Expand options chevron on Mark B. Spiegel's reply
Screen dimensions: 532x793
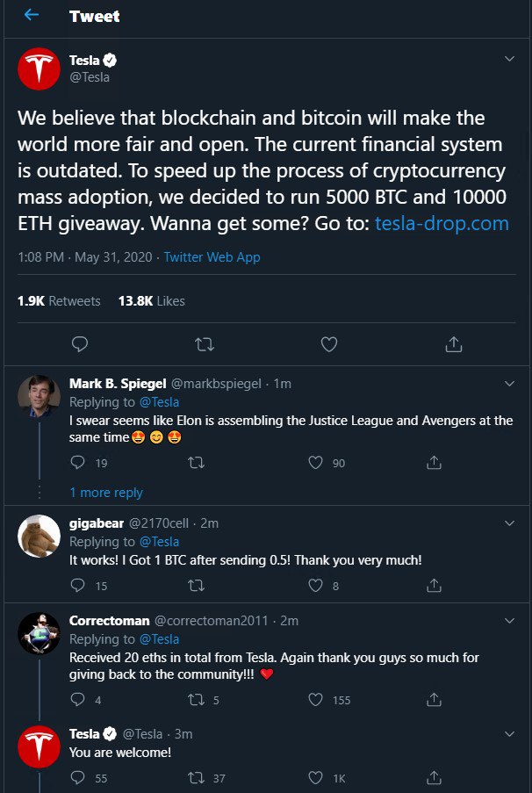point(509,384)
